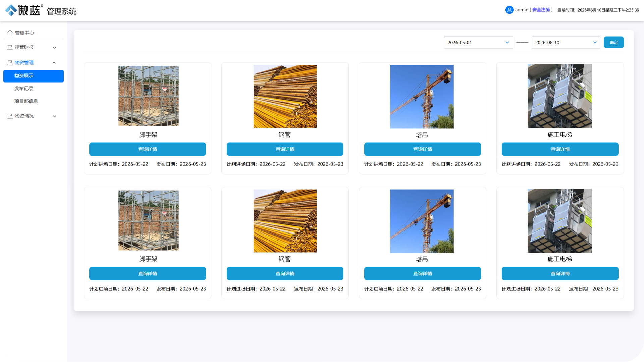The height and width of the screenshot is (362, 644).
Task: View details of second-row 塔吊 card
Action: 423,274
